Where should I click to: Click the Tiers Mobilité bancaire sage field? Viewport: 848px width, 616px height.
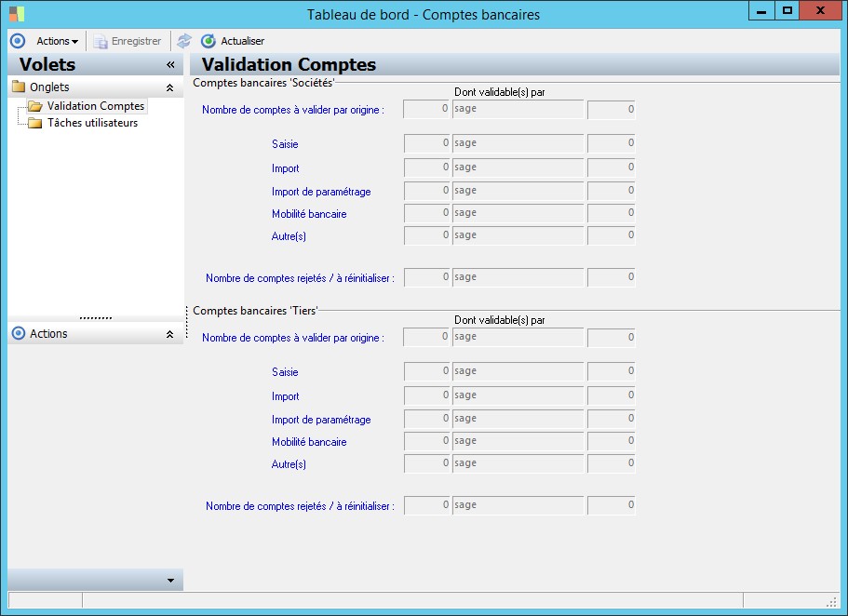pyautogui.click(x=518, y=441)
